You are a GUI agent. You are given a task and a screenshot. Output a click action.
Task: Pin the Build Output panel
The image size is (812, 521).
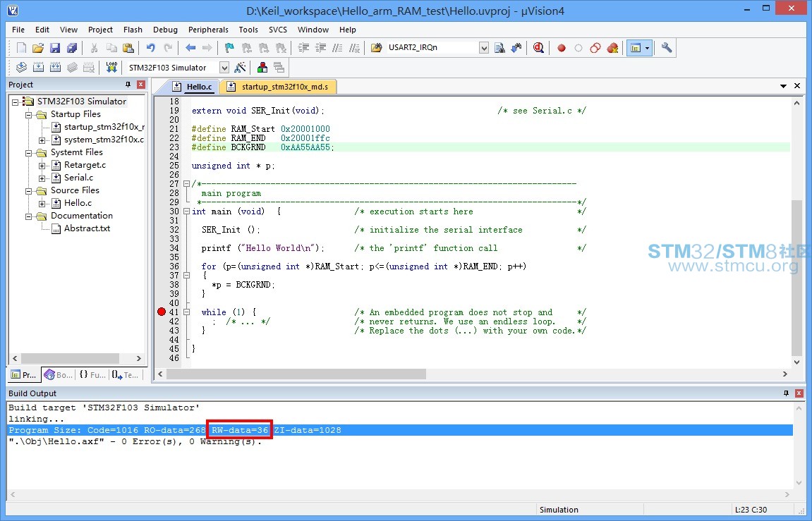pyautogui.click(x=786, y=393)
